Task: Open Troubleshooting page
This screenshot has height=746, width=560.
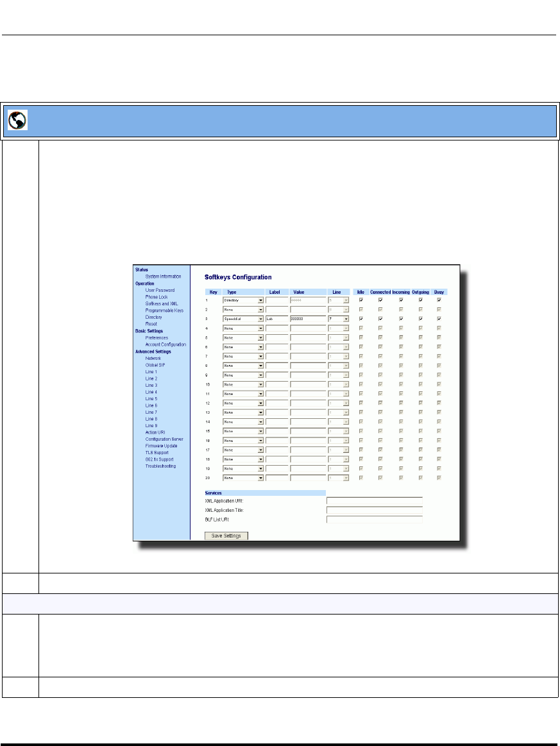Action: [161, 466]
